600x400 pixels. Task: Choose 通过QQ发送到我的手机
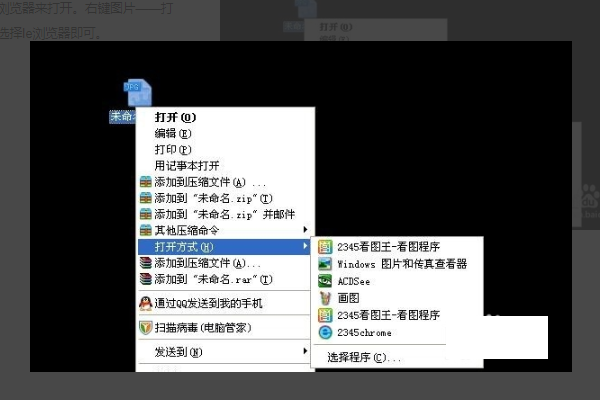tap(208, 303)
